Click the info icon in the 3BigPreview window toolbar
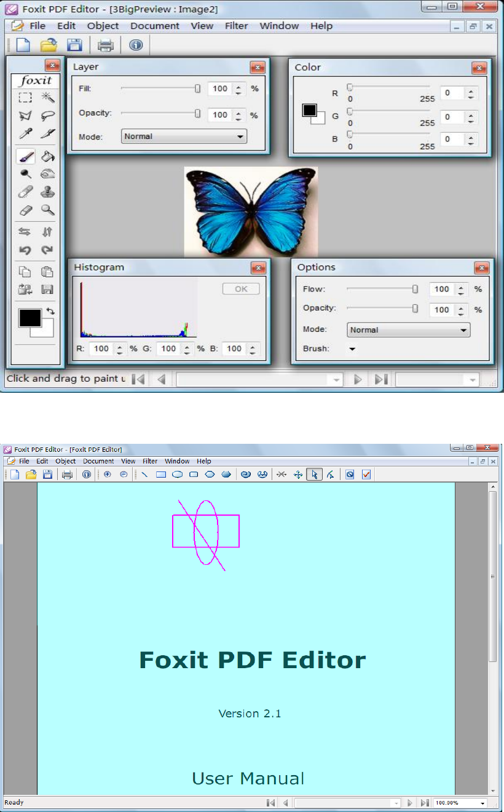504x812 pixels. pyautogui.click(x=136, y=45)
